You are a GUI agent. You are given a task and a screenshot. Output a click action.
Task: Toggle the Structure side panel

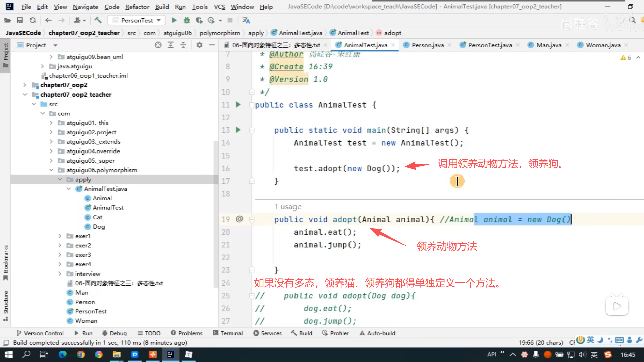6,305
